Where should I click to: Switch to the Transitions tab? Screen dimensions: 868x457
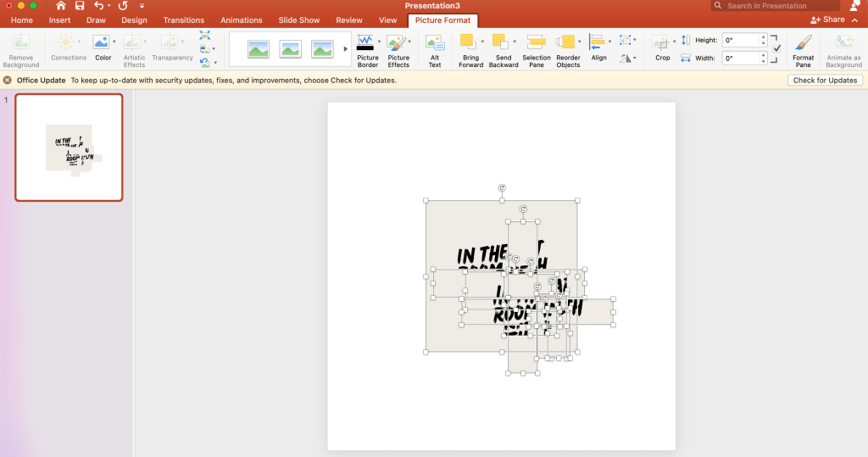click(183, 20)
